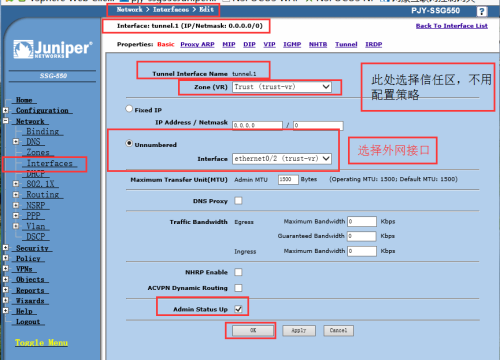Viewport: 500px width, 360px height.
Task: Open the MIP properties tab
Action: coord(229,44)
